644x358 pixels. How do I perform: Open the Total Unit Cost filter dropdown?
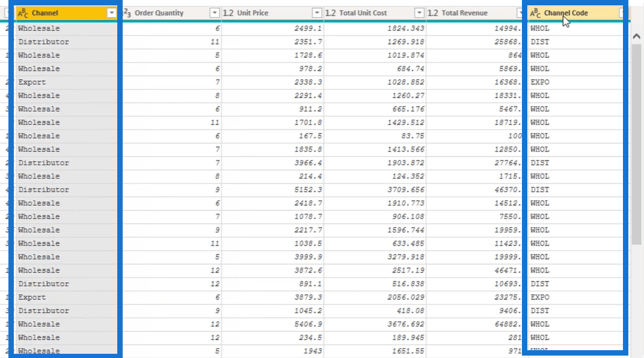(419, 13)
